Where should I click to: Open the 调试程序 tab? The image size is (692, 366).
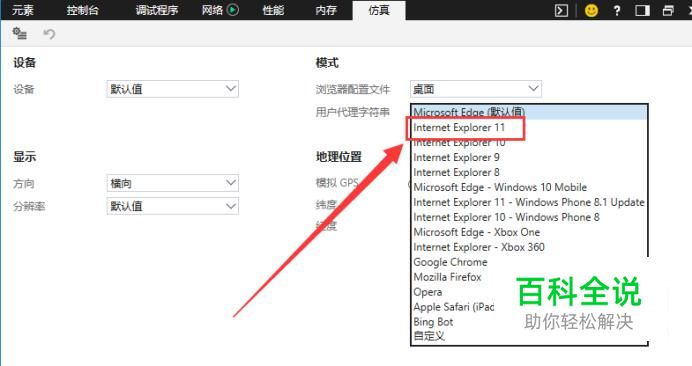(x=157, y=10)
